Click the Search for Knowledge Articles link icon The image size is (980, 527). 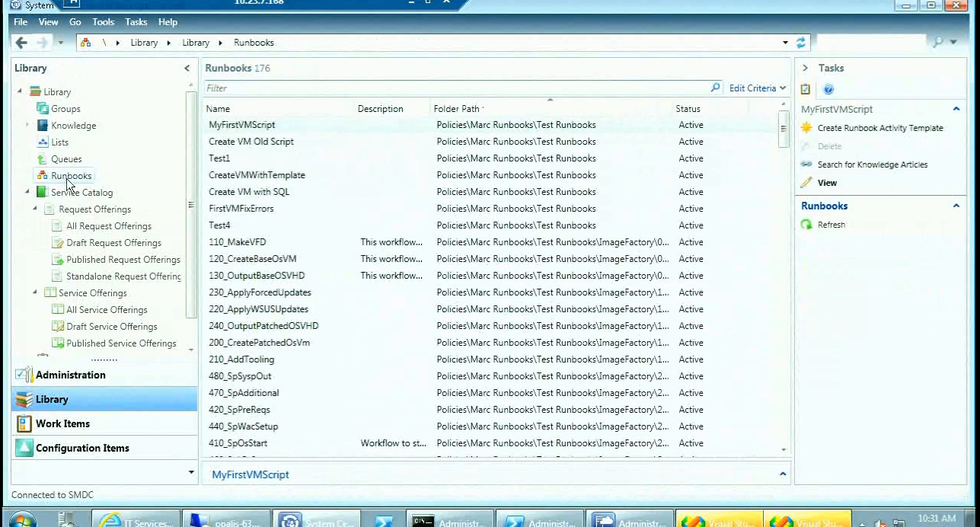tap(807, 164)
